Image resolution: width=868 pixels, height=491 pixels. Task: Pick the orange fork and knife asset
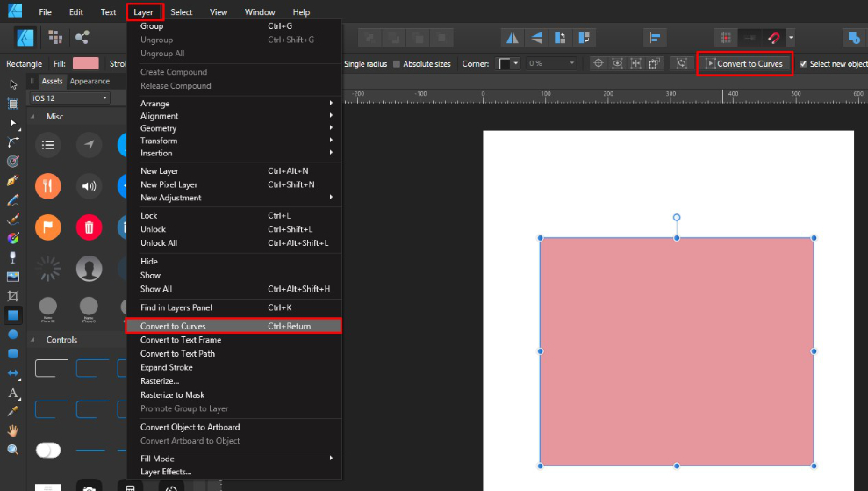click(x=48, y=186)
